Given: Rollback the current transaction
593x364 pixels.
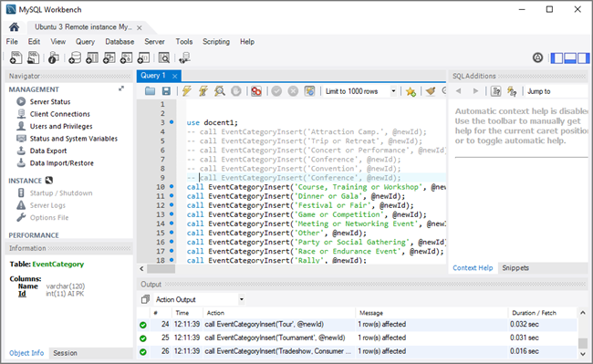Looking at the screenshot, I should coord(293,91).
